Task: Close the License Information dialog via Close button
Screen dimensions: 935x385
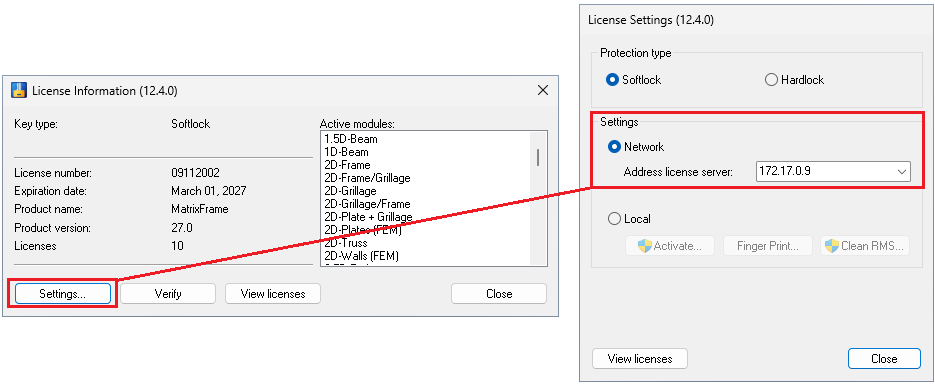Action: coord(499,294)
